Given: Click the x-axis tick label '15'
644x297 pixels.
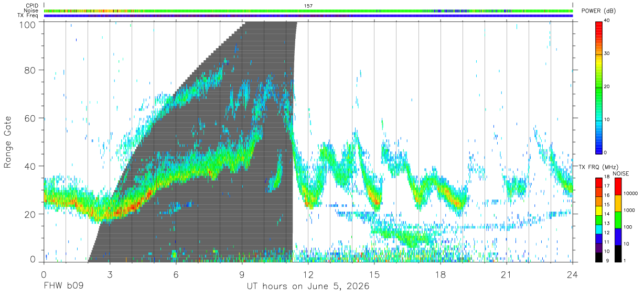Looking at the screenshot, I should pos(374,274).
